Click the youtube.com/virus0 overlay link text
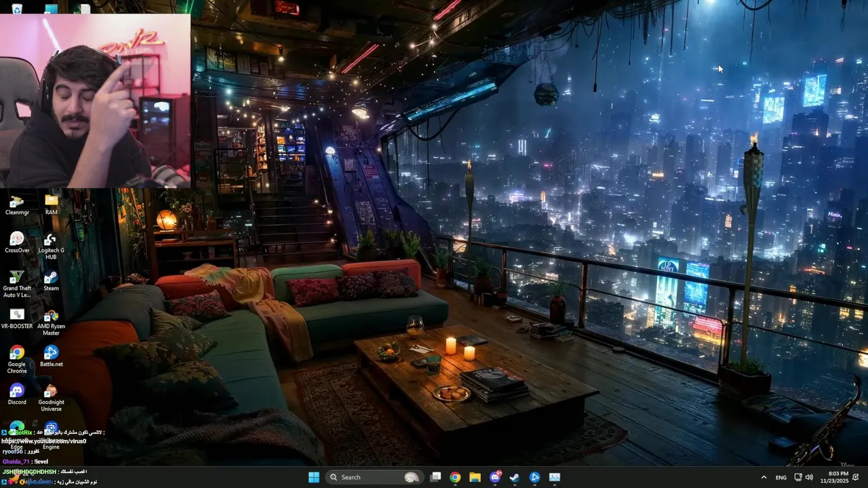 click(x=44, y=441)
